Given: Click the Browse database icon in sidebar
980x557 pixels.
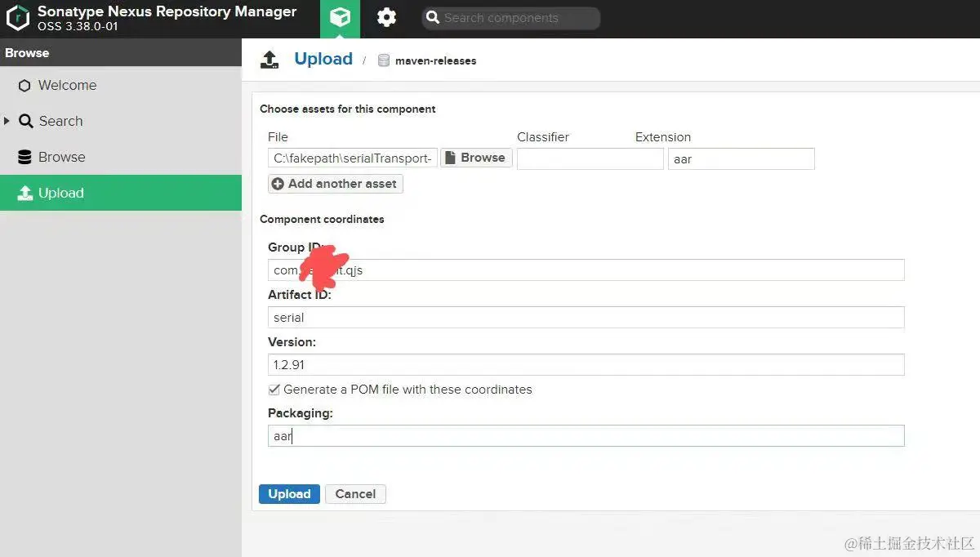Looking at the screenshot, I should coord(24,157).
